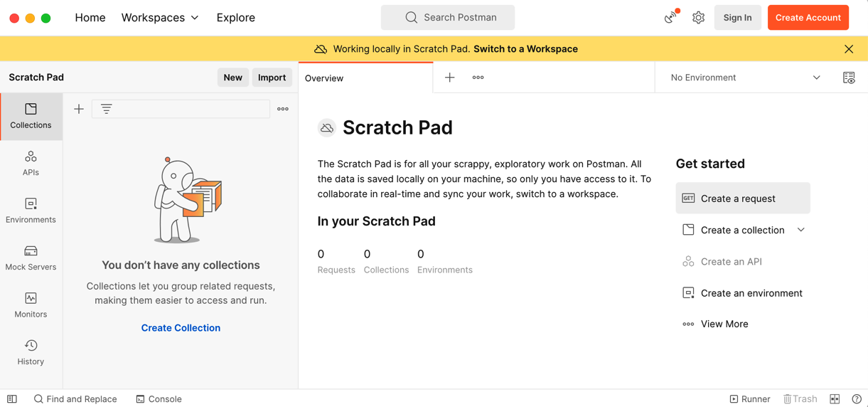Click the Create Collection link

click(x=181, y=328)
